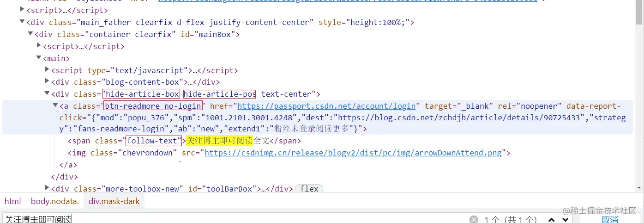The height and width of the screenshot is (223, 644).
Task: Collapse the hide-article-box div node
Action: click(x=47, y=94)
